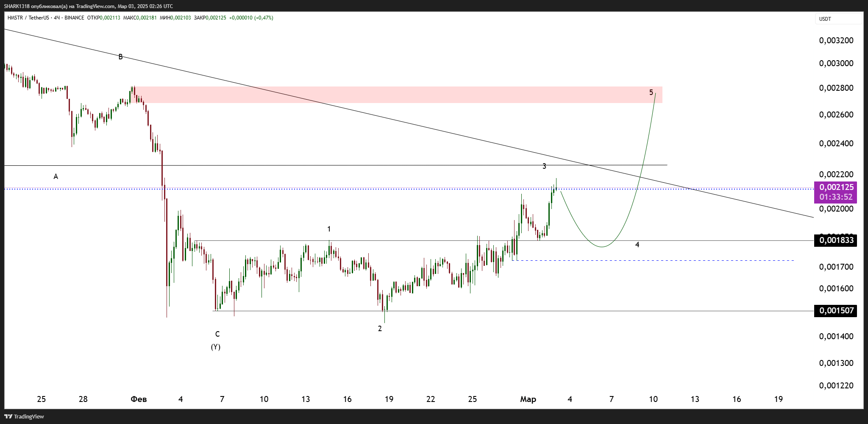Click the 0,001220 price axis label
Screen dimensions: 868x424
836,385
